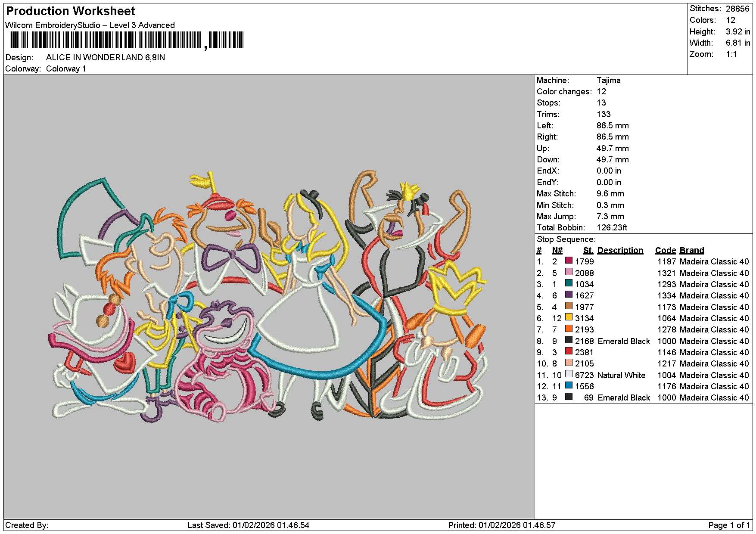The image size is (756, 534).
Task: Click the Max Stitch value 9.6 mm
Action: tap(610, 194)
